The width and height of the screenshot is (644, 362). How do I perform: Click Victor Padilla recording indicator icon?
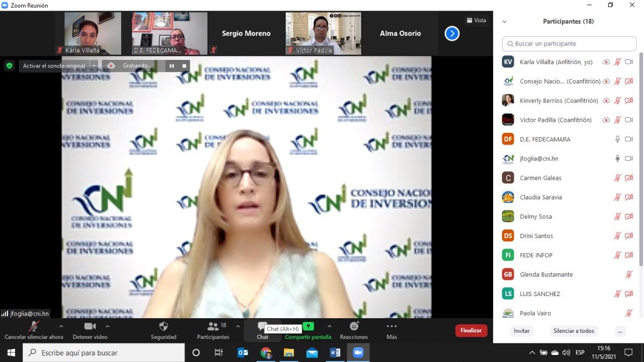pyautogui.click(x=606, y=120)
